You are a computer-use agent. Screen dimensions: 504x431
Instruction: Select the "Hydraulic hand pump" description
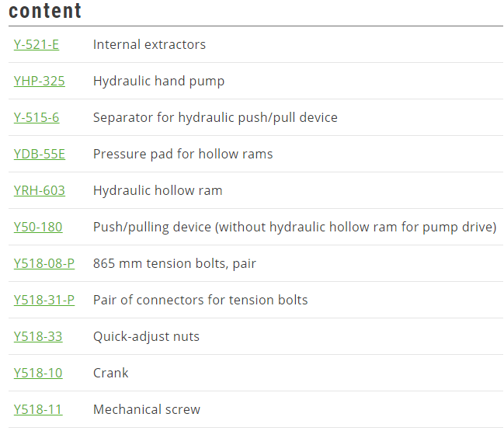pos(158,82)
